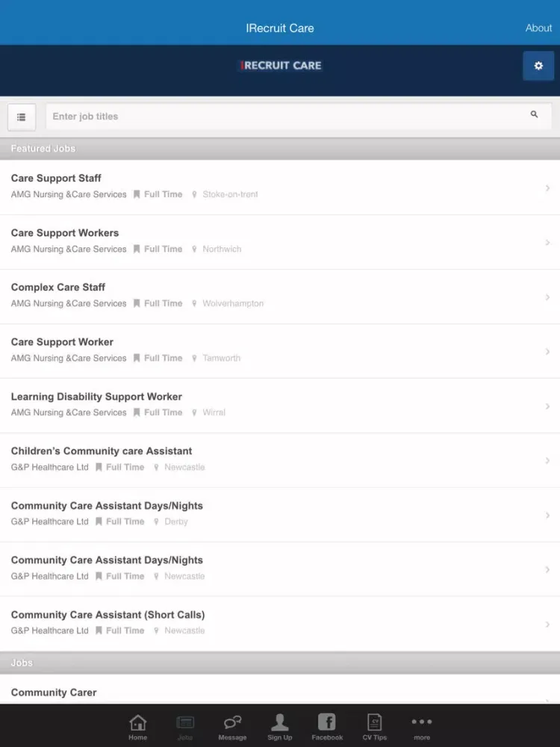The image size is (560, 747).
Task: Click IRecruit Care title in top bar
Action: pos(280,28)
